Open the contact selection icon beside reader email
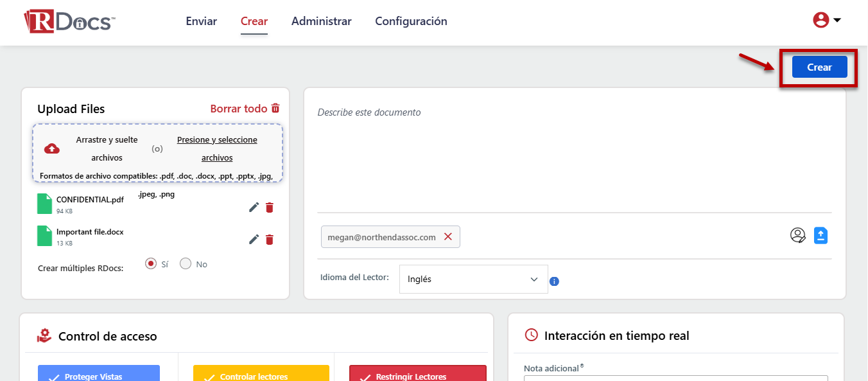Viewport: 868px width, 381px height. click(798, 235)
